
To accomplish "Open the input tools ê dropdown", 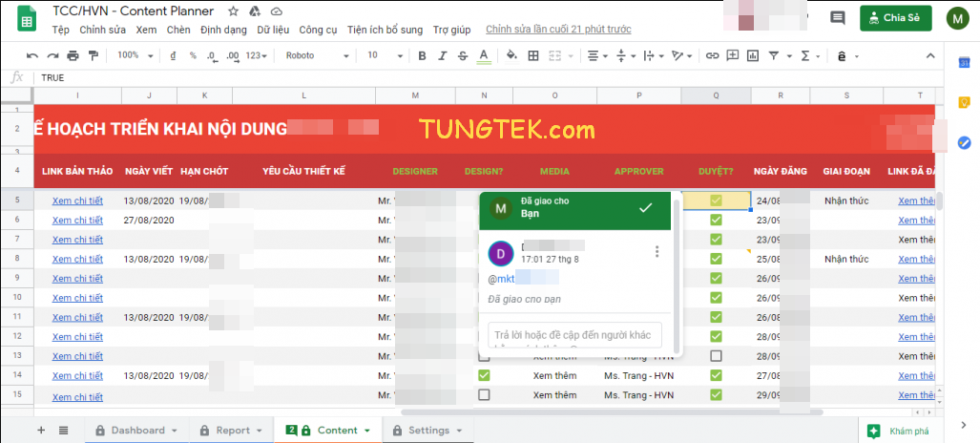I will click(847, 55).
